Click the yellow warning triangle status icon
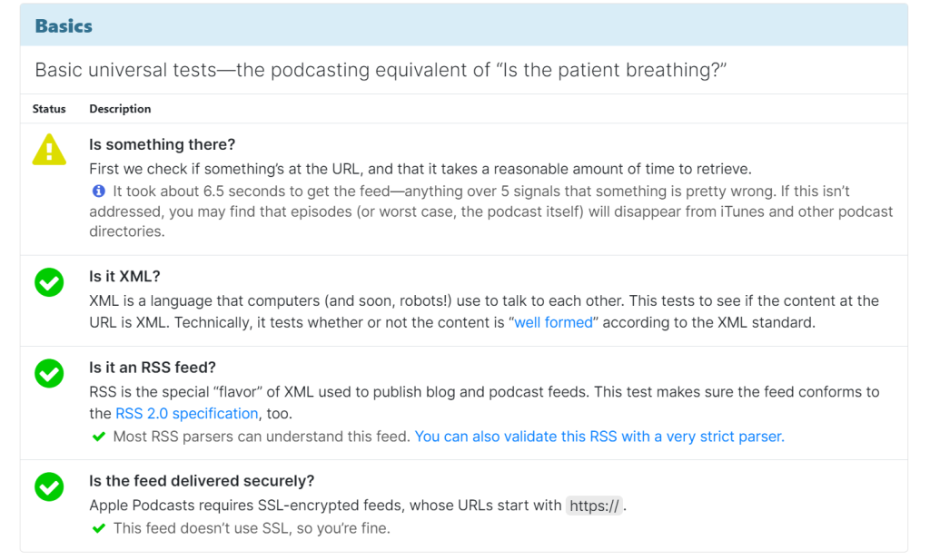 (49, 150)
